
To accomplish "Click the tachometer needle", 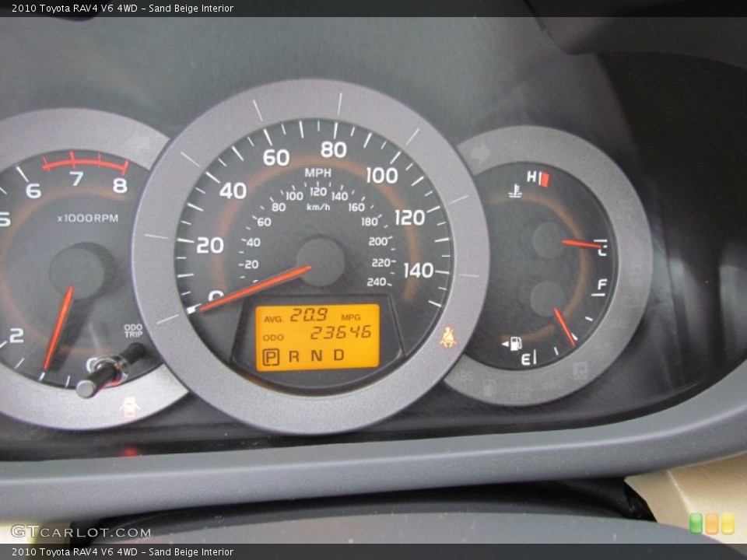I will tap(58, 328).
